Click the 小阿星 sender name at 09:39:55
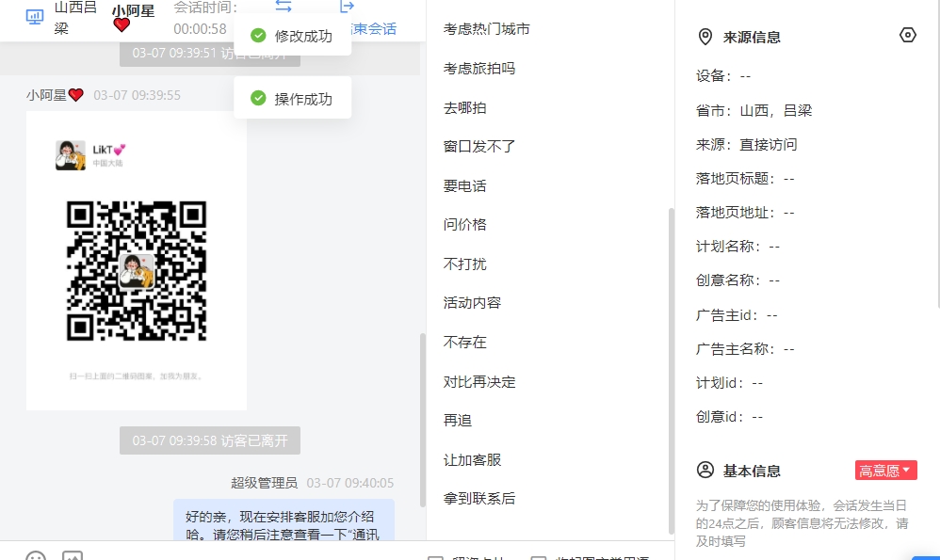Viewport: 940px width, 560px height. point(55,95)
